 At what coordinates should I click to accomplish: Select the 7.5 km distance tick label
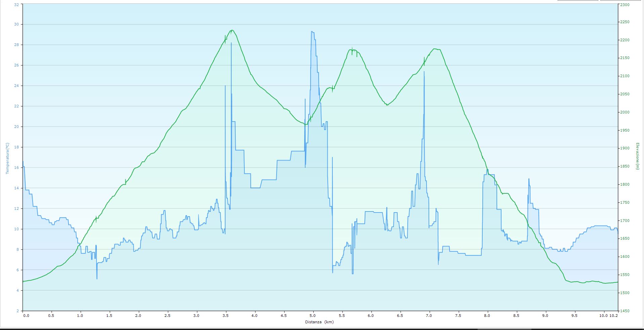click(458, 316)
